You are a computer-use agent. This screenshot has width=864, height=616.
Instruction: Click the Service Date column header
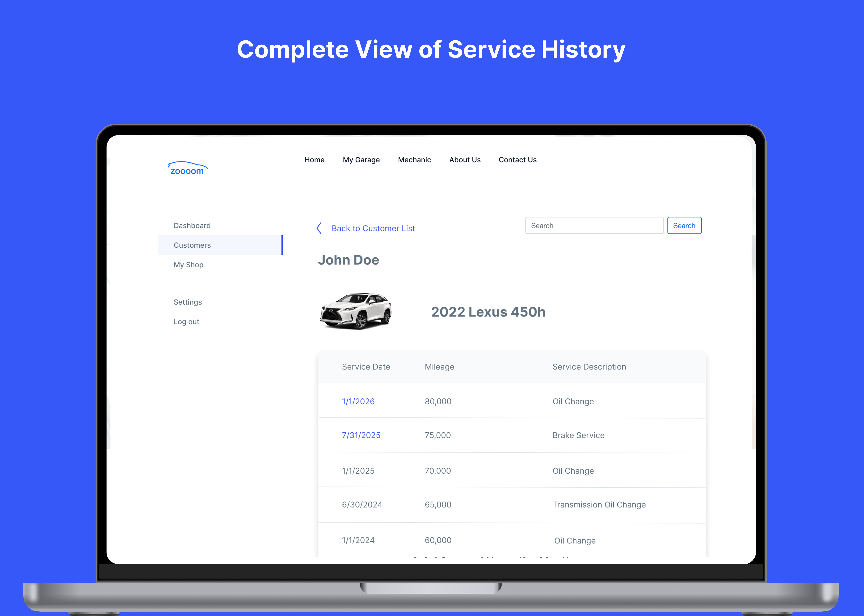coord(366,367)
